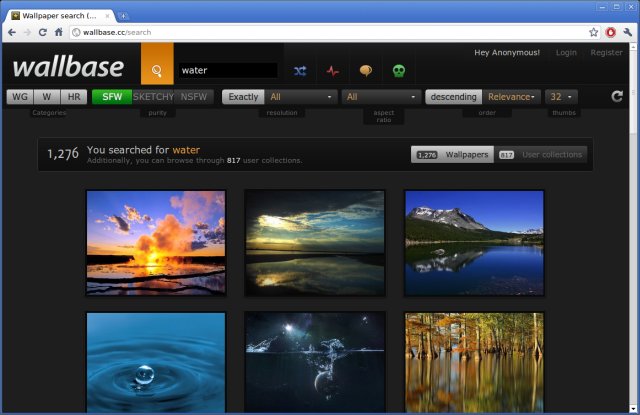Open the sunset geyser wallpaper thumbnail
Viewport: 640px width, 415px height.
(x=156, y=243)
